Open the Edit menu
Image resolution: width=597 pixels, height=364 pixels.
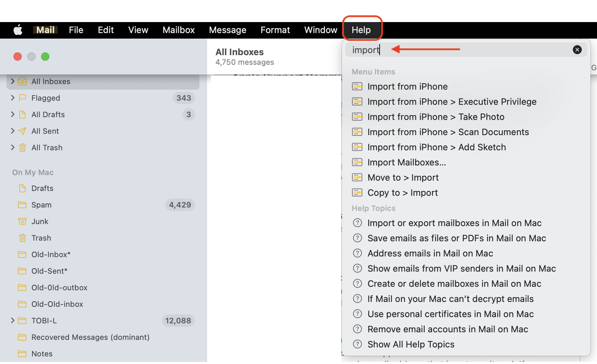pos(106,30)
